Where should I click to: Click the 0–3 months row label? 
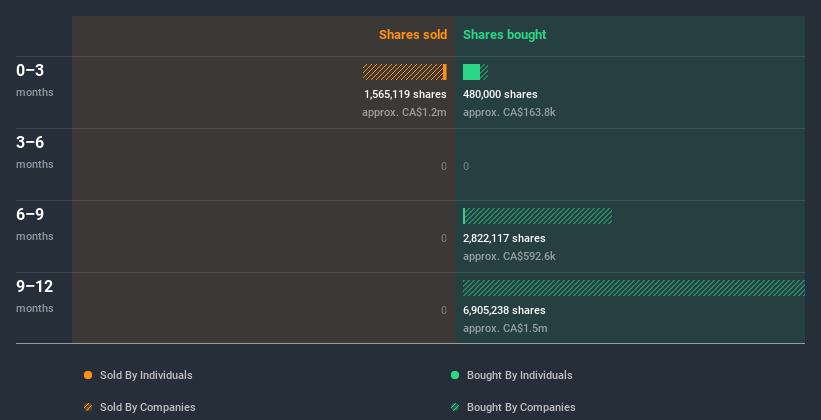pyautogui.click(x=35, y=80)
